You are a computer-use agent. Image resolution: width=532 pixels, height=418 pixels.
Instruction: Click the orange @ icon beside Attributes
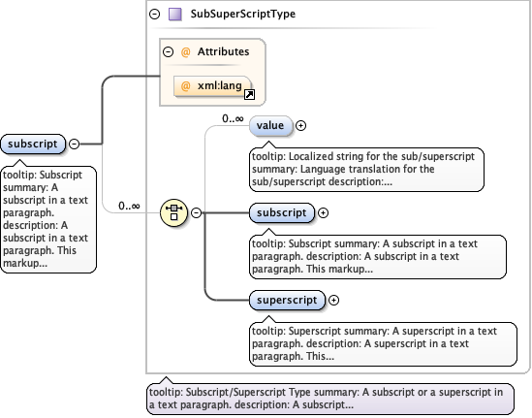click(x=185, y=52)
